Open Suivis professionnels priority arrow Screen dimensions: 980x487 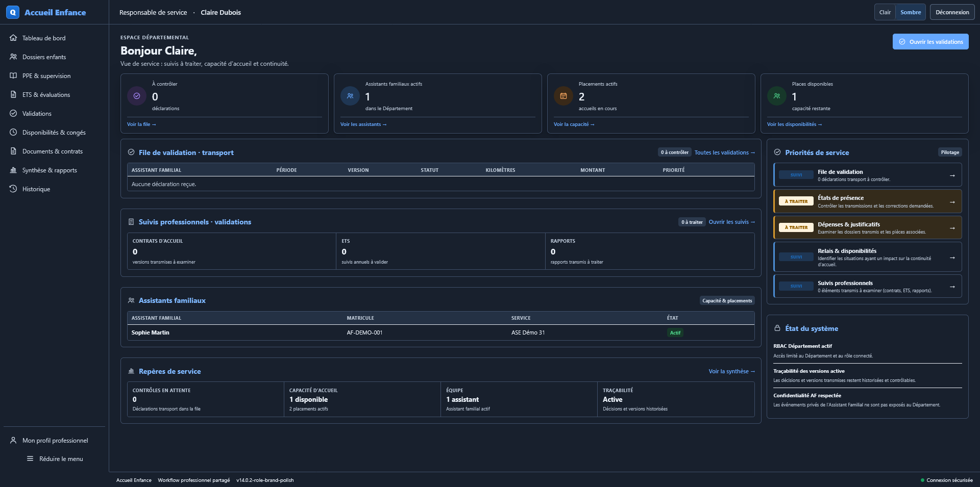click(952, 286)
